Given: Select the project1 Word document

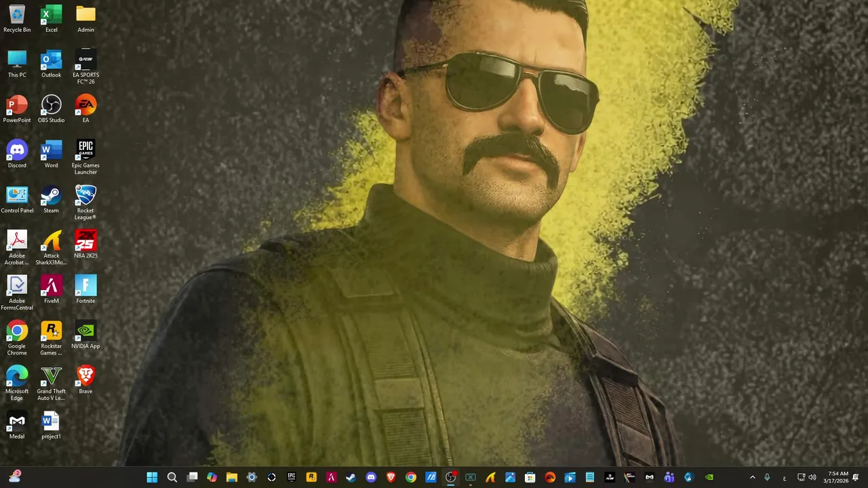Looking at the screenshot, I should click(52, 425).
